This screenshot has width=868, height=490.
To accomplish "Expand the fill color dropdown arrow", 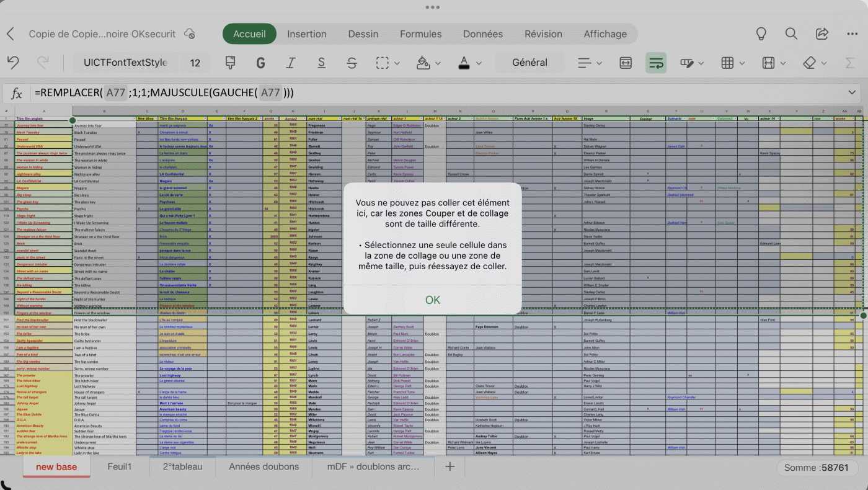I will pyautogui.click(x=438, y=63).
